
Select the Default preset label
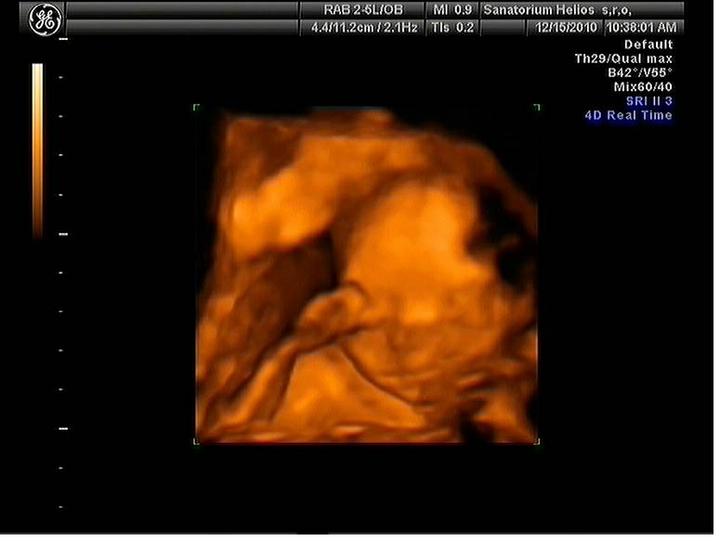pyautogui.click(x=648, y=45)
